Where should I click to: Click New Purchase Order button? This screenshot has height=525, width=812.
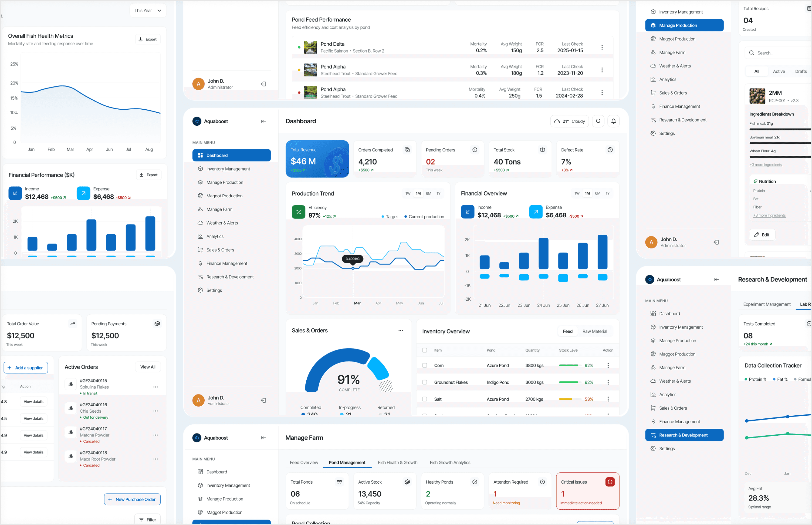[132, 499]
